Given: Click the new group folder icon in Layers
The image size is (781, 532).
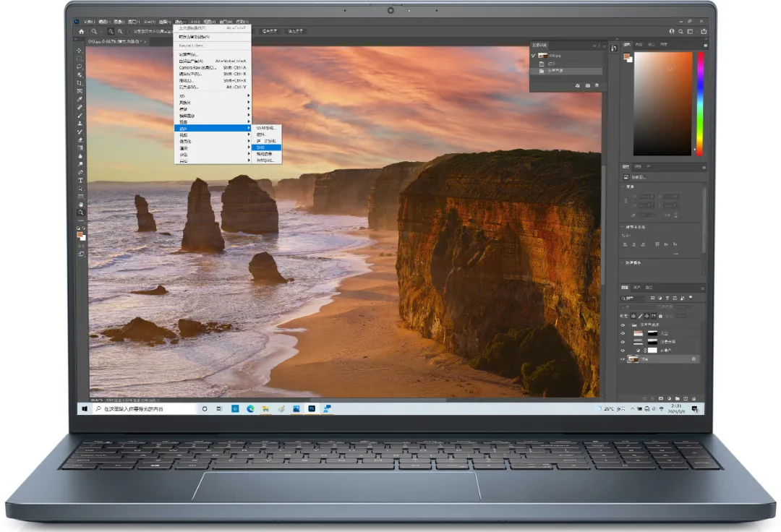Looking at the screenshot, I should pyautogui.click(x=678, y=398).
